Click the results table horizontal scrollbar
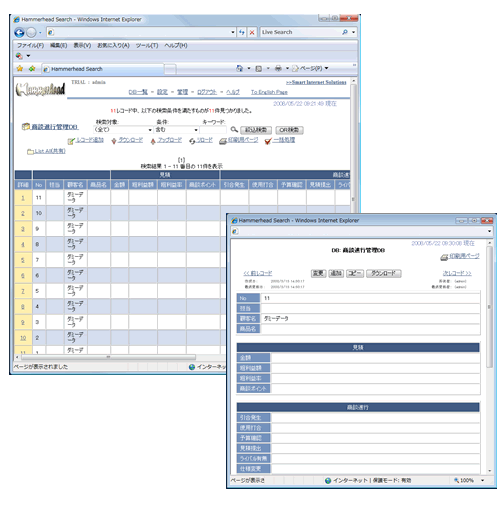The height and width of the screenshot is (510, 500). click(109, 357)
